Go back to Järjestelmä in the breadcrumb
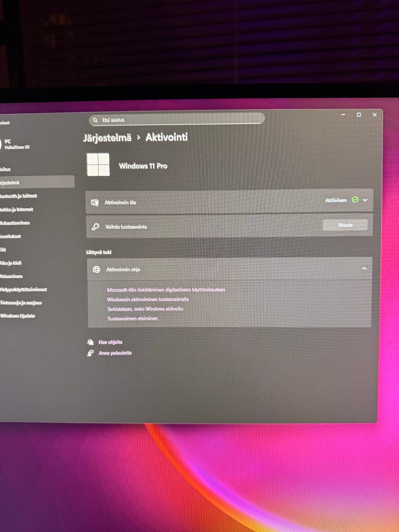The height and width of the screenshot is (532, 399). click(x=107, y=138)
